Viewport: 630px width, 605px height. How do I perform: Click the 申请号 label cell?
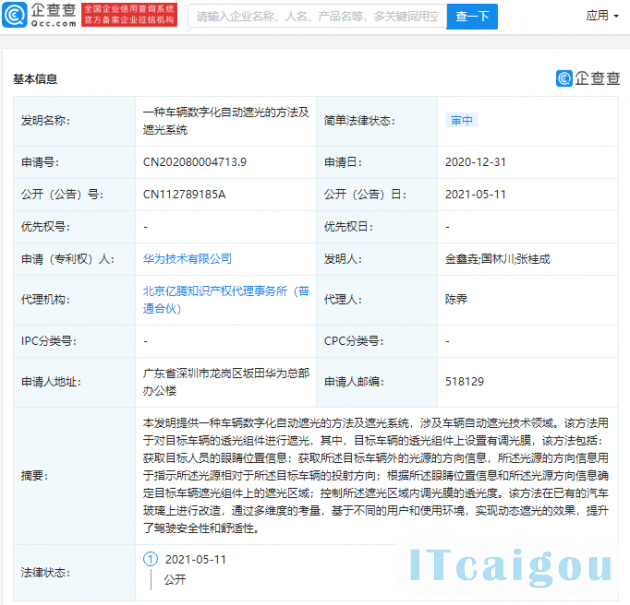74,162
